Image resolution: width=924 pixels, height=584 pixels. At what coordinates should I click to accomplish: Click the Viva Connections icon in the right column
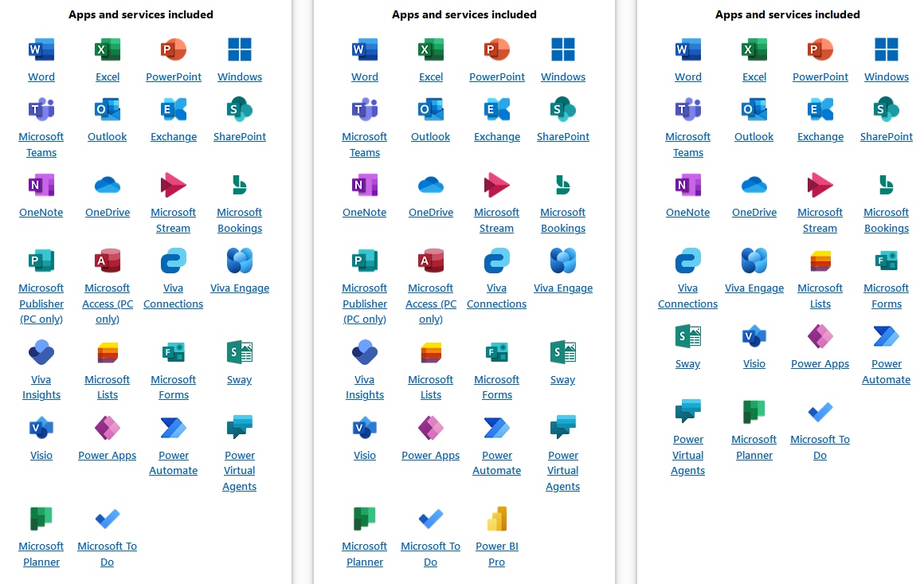coord(687,261)
